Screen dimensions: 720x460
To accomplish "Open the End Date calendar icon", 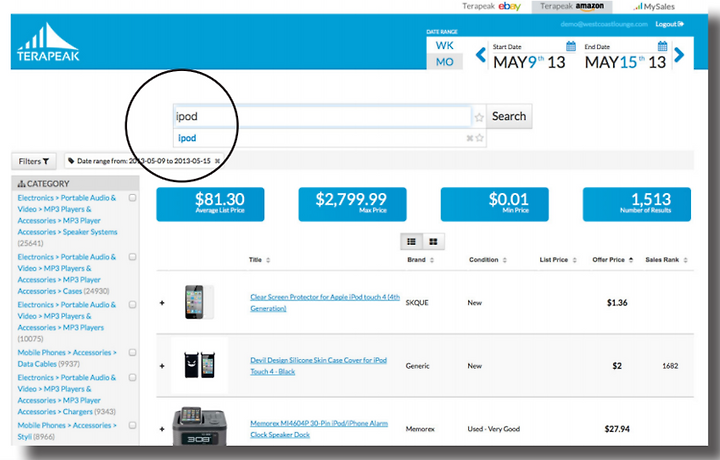I will 662,46.
